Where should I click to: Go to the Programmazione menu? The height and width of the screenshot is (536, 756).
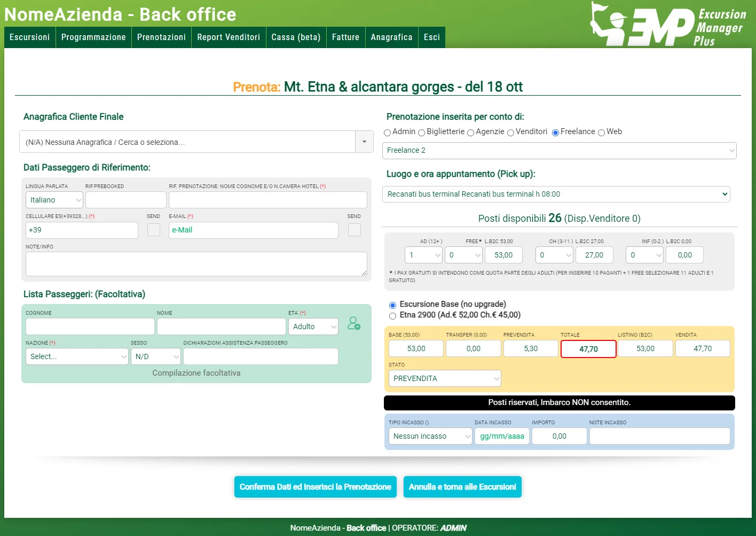pyautogui.click(x=93, y=37)
